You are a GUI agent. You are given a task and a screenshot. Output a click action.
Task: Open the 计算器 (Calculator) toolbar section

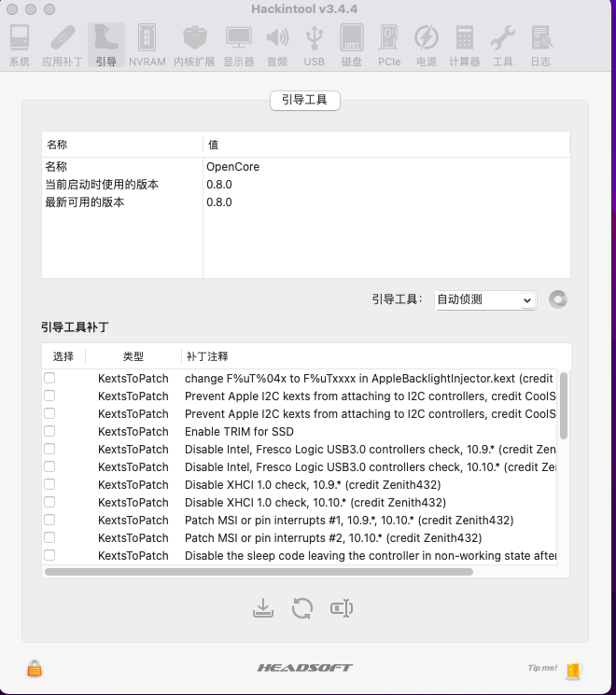[x=464, y=46]
